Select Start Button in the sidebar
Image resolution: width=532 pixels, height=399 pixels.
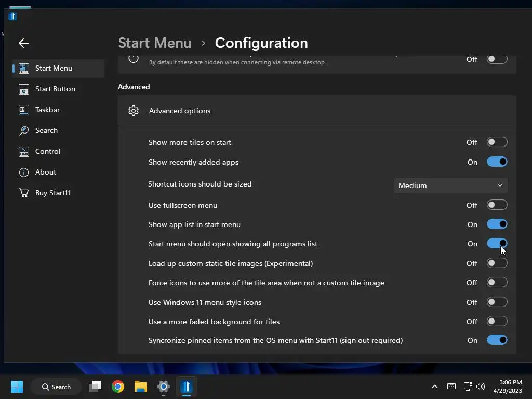pyautogui.click(x=58, y=89)
